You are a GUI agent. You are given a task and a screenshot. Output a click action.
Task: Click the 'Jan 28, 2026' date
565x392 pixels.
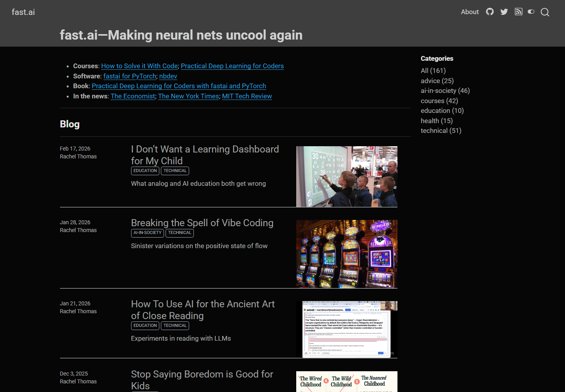pyautogui.click(x=75, y=222)
